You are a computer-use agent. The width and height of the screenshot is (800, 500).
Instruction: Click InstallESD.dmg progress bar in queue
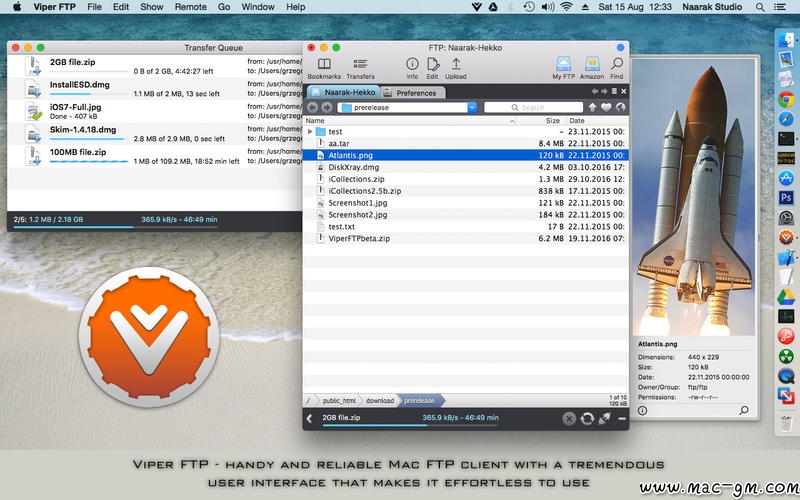[89, 94]
